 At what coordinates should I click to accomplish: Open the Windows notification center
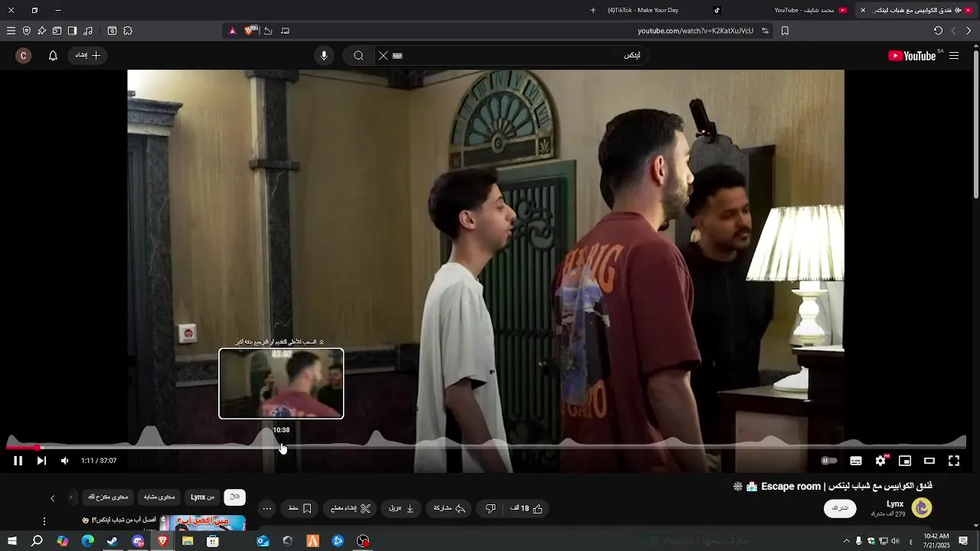[963, 541]
